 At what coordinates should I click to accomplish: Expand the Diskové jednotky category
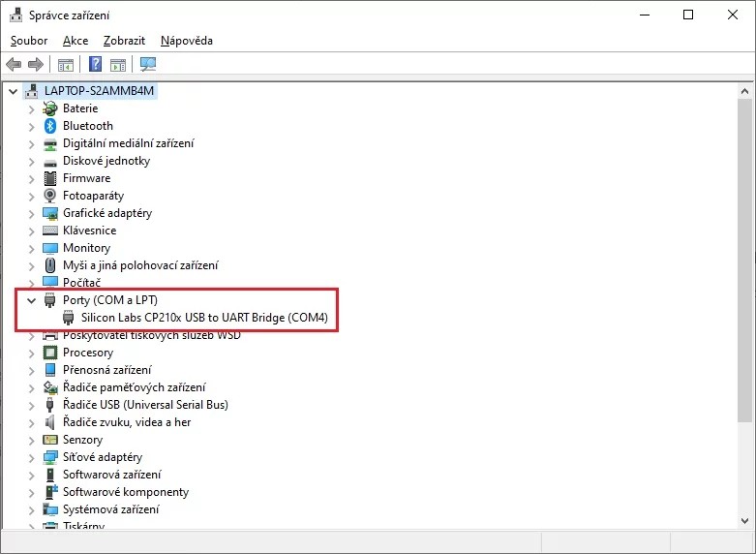tap(31, 161)
